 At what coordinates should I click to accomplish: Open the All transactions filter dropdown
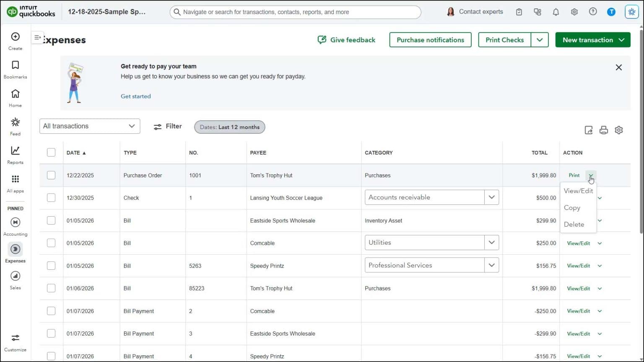(89, 126)
